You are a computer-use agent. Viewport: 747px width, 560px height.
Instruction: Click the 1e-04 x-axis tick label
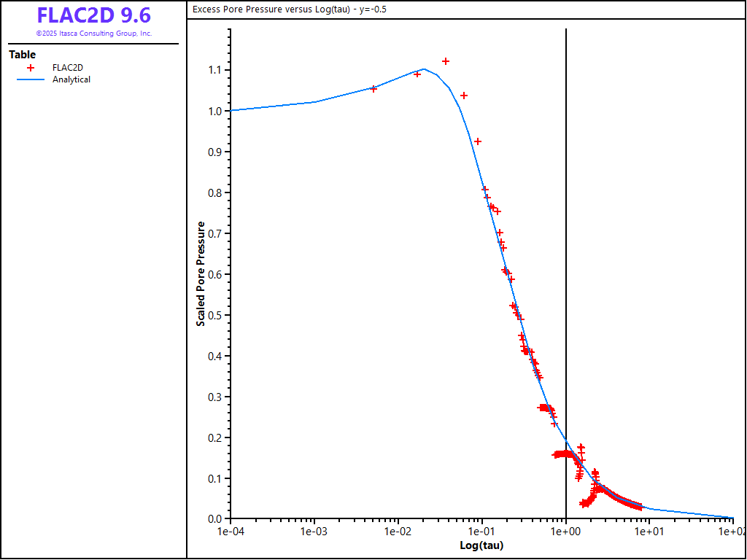tap(231, 532)
